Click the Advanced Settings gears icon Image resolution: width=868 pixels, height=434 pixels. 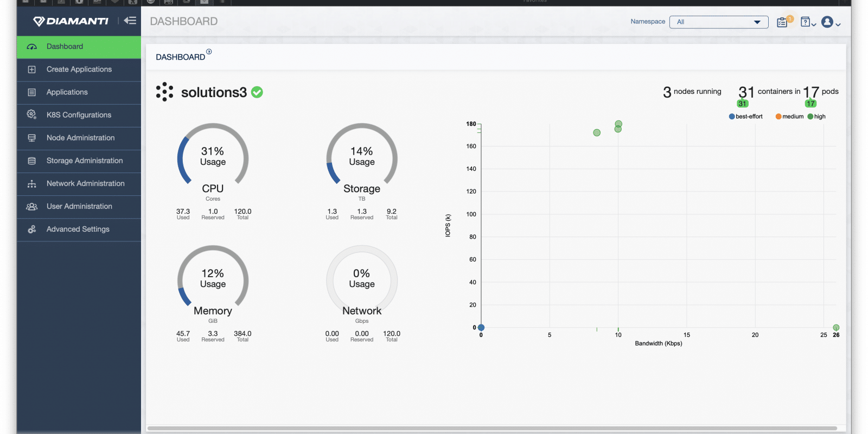click(32, 229)
